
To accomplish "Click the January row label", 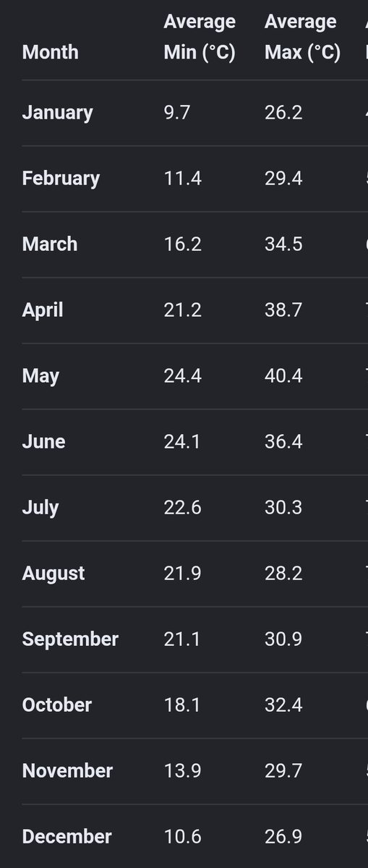I will pos(57,113).
